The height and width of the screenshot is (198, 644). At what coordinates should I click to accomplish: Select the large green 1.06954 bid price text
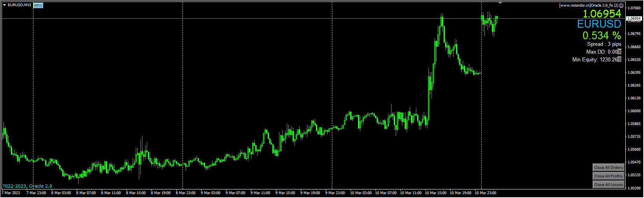(x=602, y=14)
